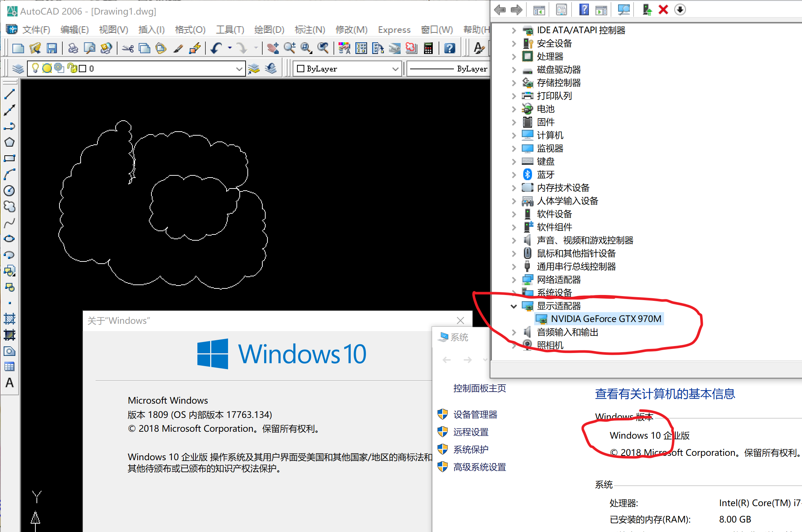Click Make Object's Layer Current icon
Screen dimensions: 802x532
pyautogui.click(x=254, y=69)
